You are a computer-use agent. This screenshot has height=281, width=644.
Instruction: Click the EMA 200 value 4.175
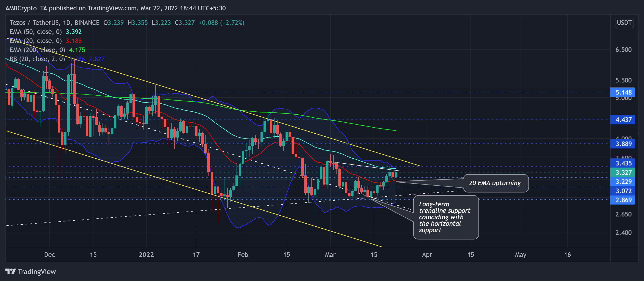77,50
